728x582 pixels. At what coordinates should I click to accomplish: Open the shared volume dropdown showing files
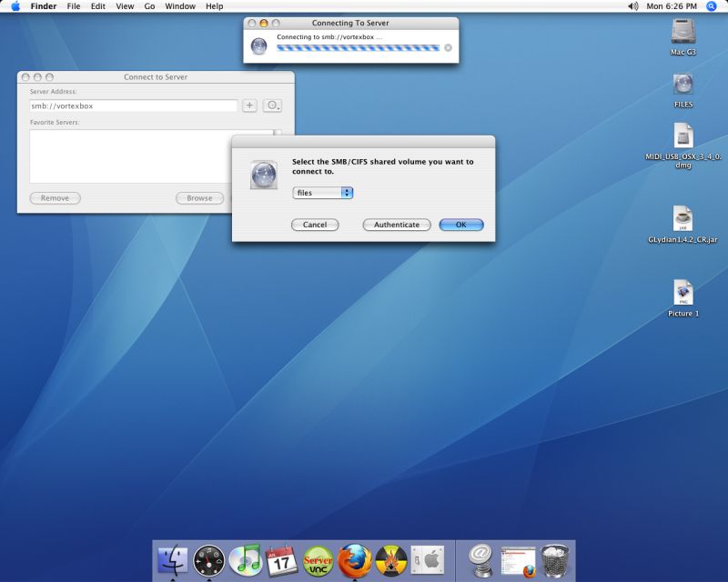pyautogui.click(x=323, y=193)
